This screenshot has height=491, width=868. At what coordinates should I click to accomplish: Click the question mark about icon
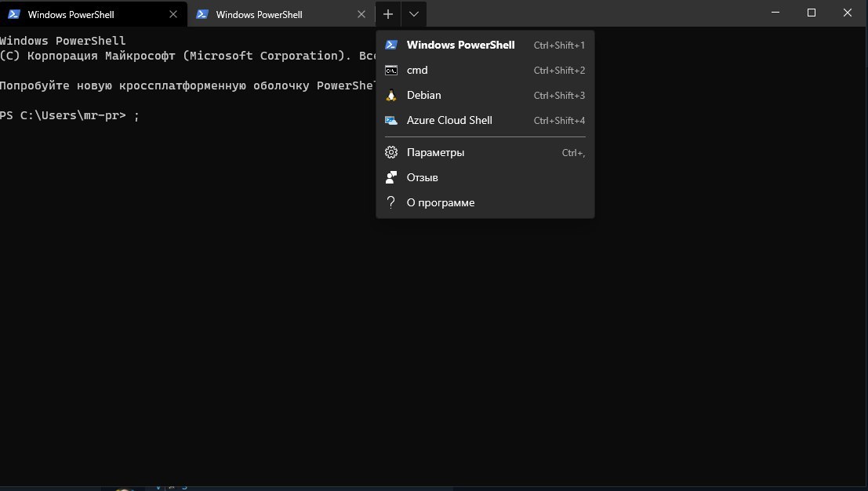390,202
